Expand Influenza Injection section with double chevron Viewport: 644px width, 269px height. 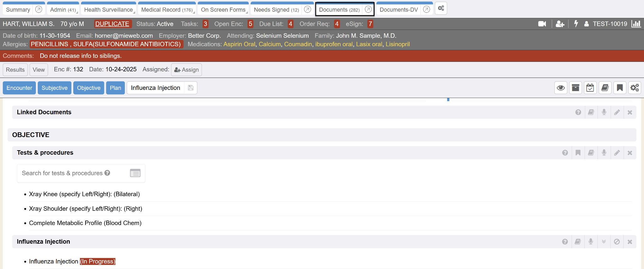(604, 242)
